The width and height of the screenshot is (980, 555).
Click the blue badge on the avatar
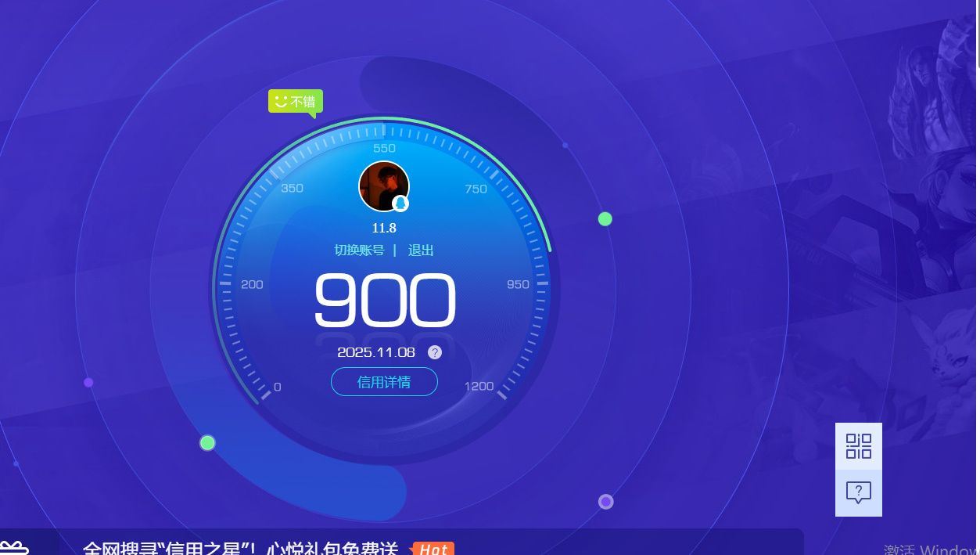click(401, 203)
